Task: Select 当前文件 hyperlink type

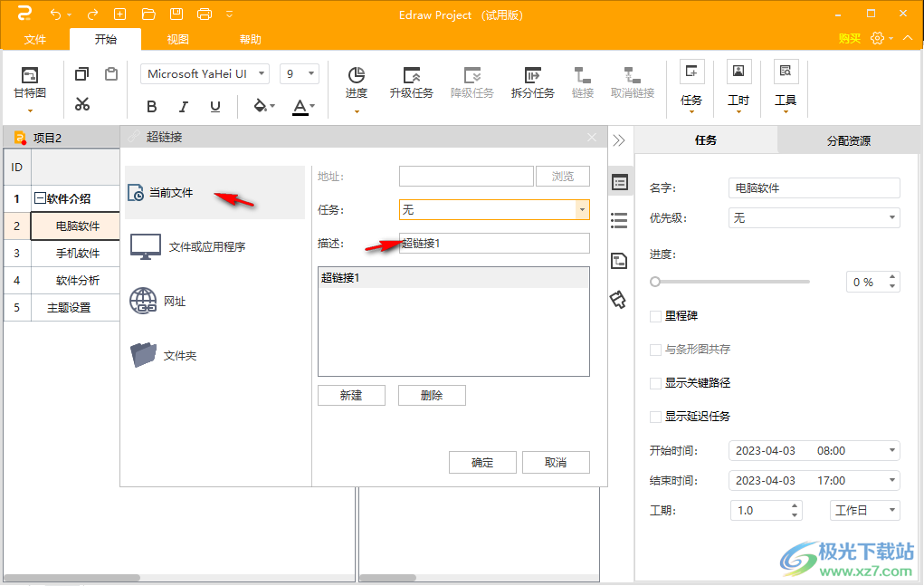Action: [x=214, y=193]
